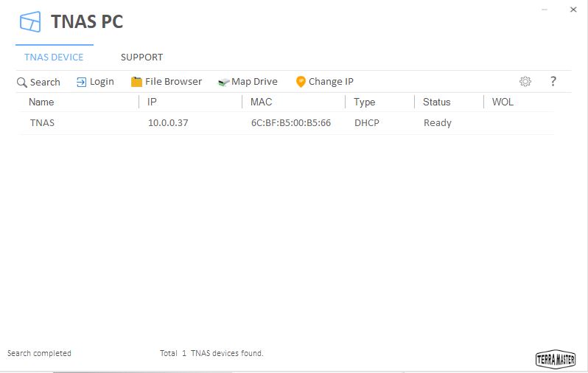The image size is (588, 373).
Task: Close the TNAS PC window
Action: 573,10
